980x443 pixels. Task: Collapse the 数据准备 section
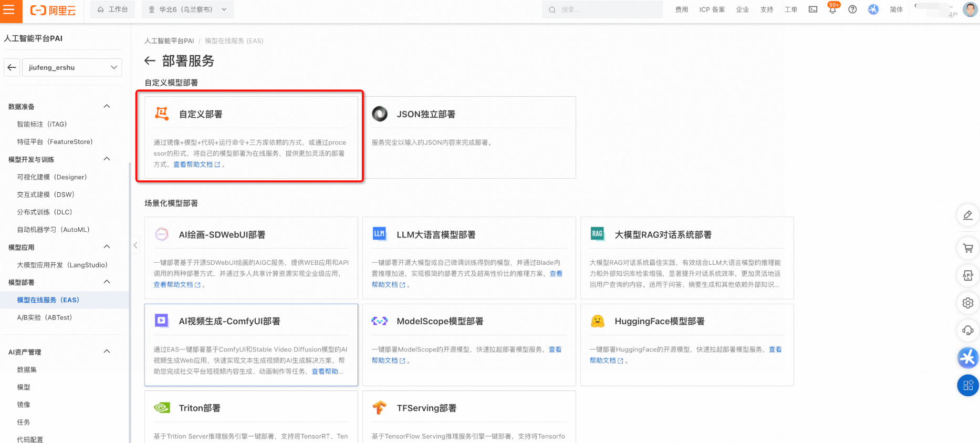click(x=107, y=106)
